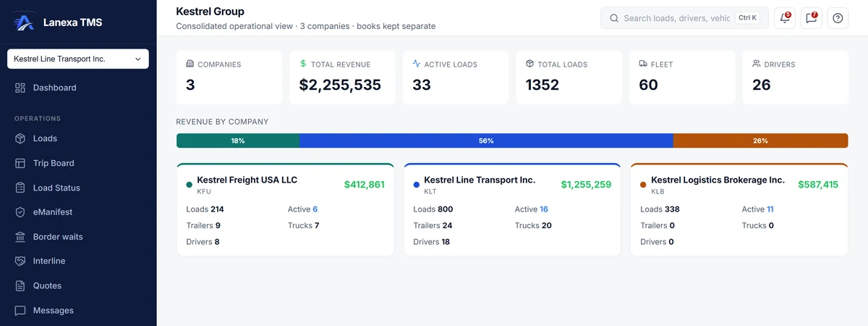Click Trailers 24 on Kestrel Line card
Screen dimensions: 868x326
point(433,225)
